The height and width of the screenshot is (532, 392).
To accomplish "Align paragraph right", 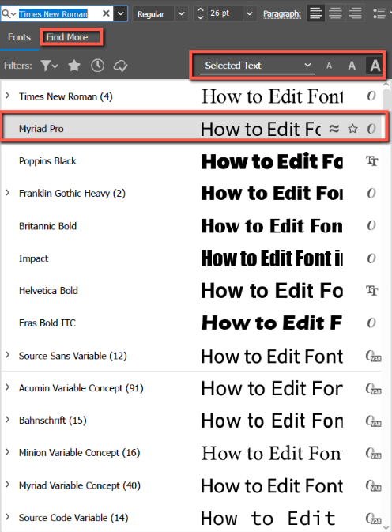I will pos(355,13).
